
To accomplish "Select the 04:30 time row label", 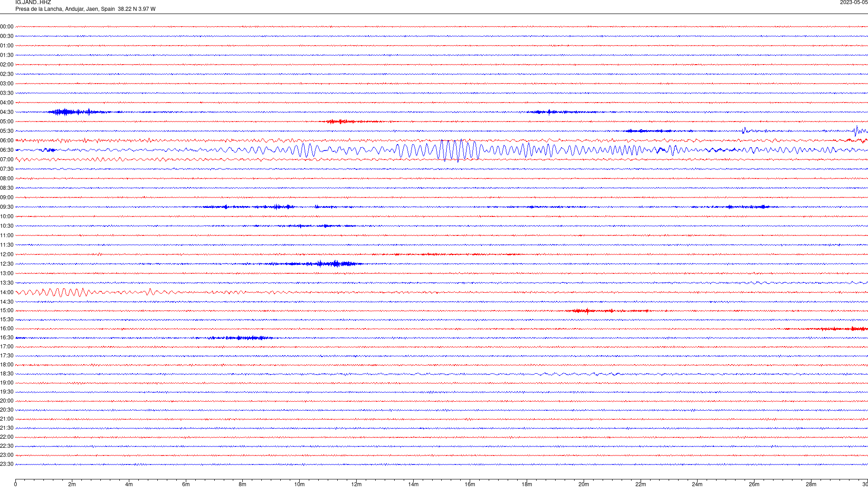I will (x=7, y=112).
